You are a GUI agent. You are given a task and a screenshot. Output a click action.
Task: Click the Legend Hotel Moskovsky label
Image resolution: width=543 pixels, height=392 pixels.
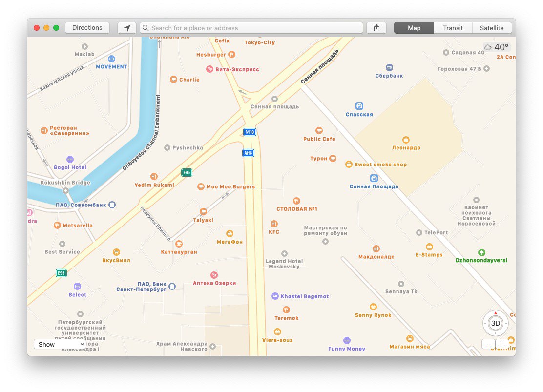coord(284,264)
